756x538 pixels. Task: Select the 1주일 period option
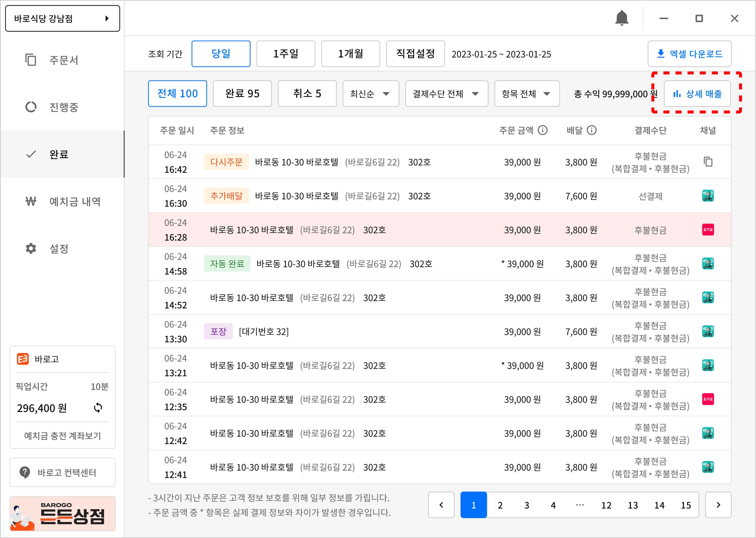(286, 54)
